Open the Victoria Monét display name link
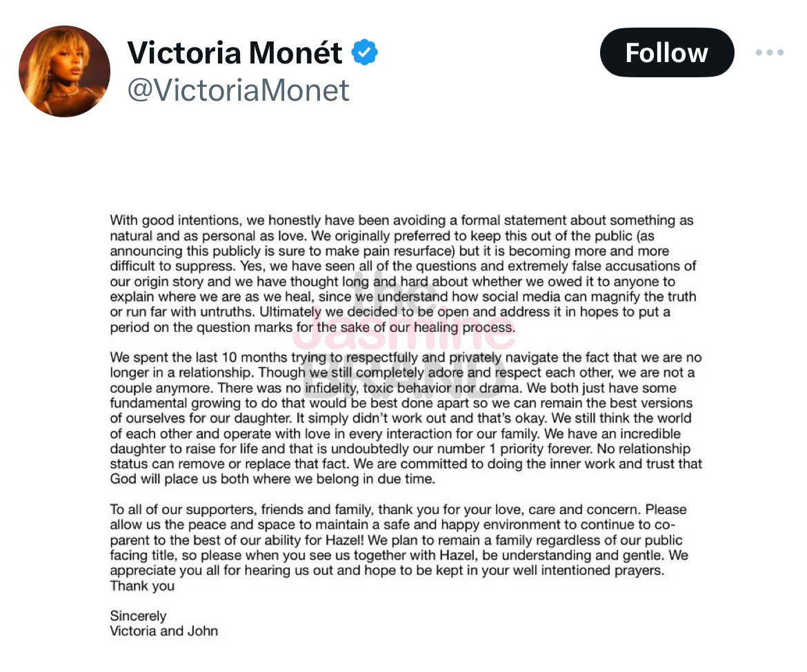The width and height of the screenshot is (807, 672). (x=235, y=52)
